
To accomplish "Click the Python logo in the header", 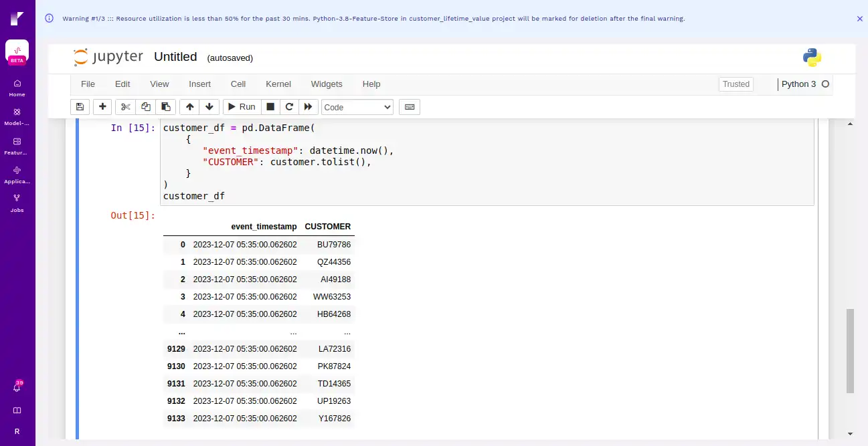I will 812,58.
